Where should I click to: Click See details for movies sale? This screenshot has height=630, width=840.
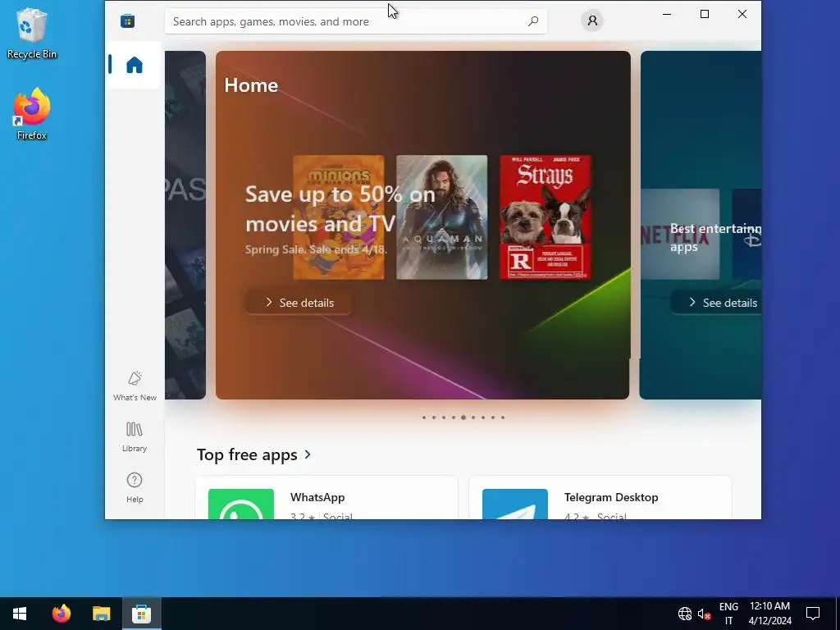[299, 303]
